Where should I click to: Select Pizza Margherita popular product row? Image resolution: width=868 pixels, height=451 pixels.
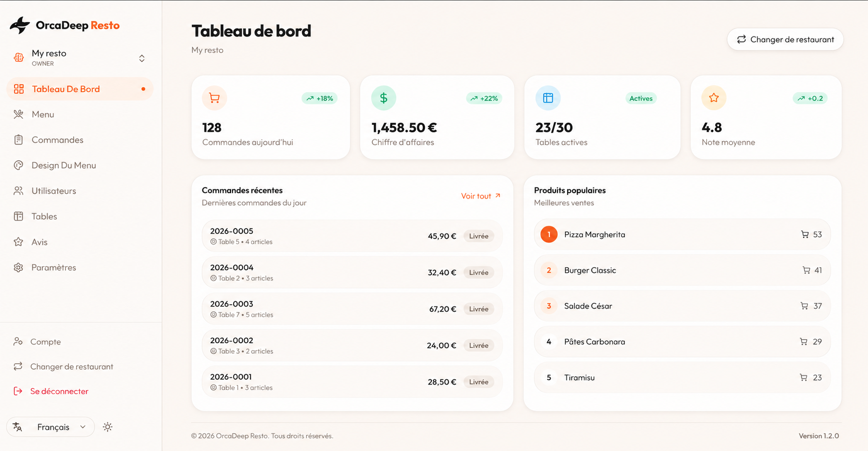(682, 234)
